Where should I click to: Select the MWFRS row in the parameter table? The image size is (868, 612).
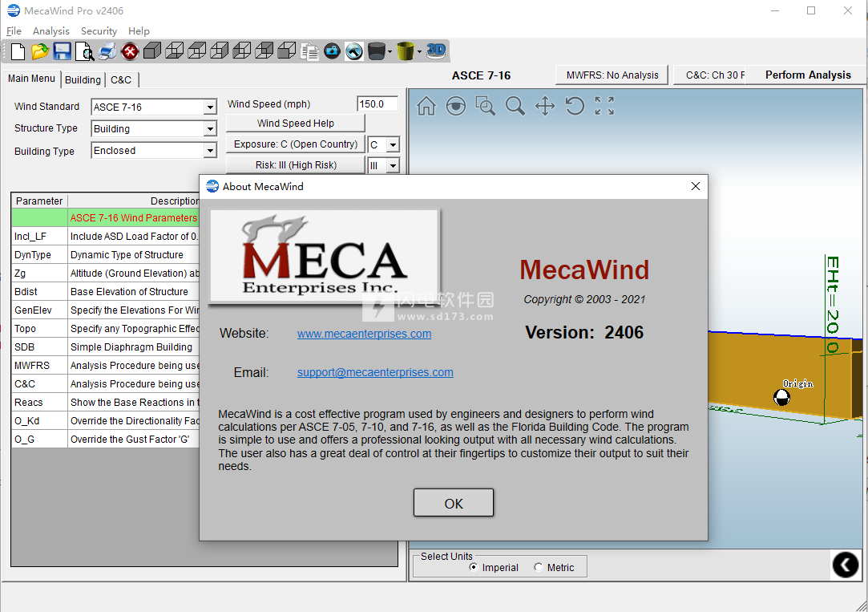click(105, 366)
